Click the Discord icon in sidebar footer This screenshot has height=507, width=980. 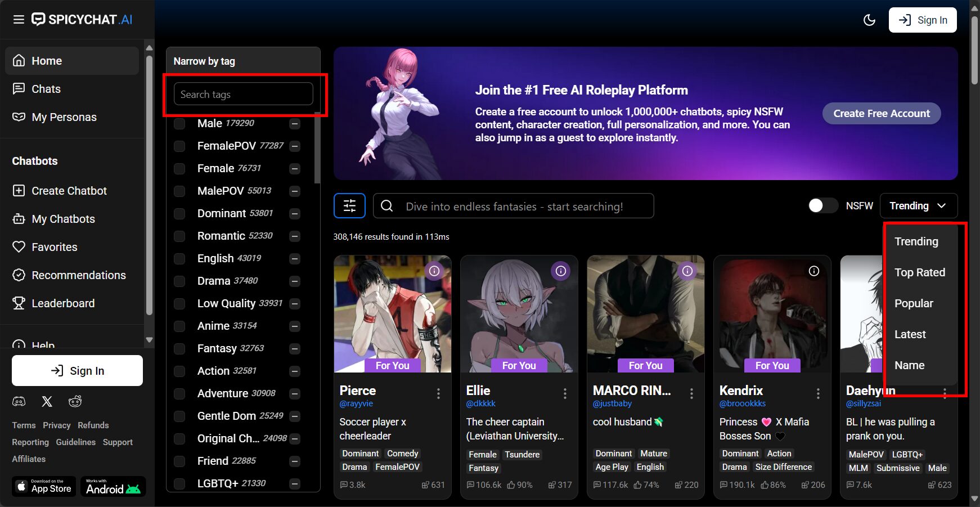pyautogui.click(x=19, y=401)
